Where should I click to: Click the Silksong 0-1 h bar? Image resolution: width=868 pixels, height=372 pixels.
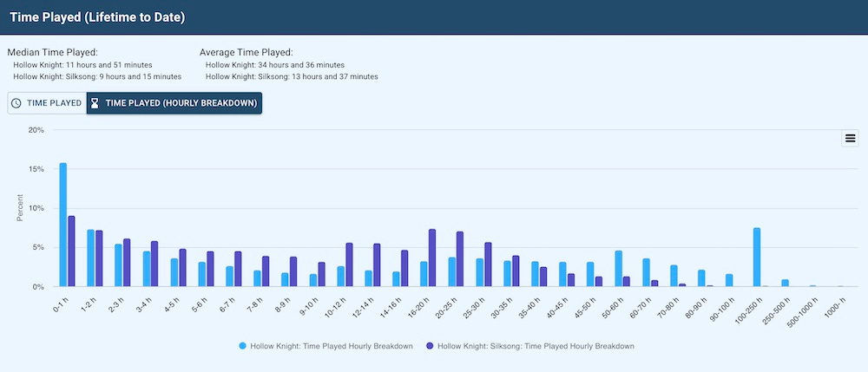coord(71,251)
